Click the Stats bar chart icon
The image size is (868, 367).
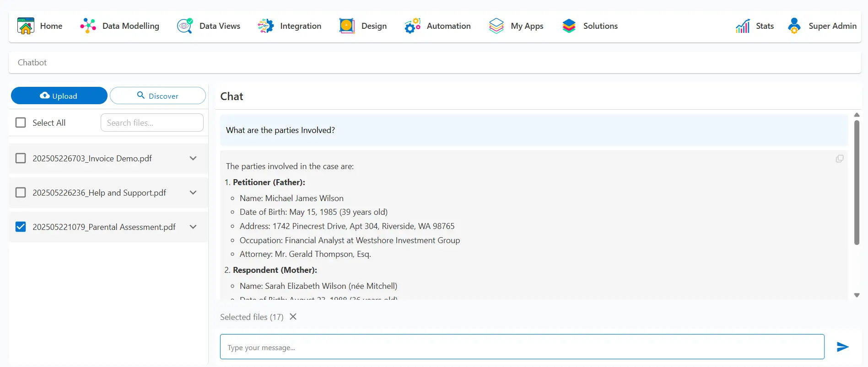point(743,26)
